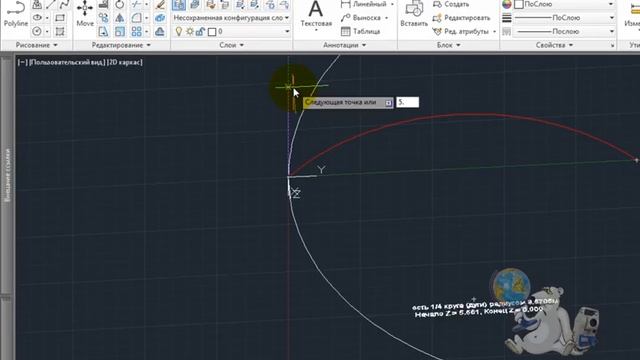Expand the Аннотации panel
The height and width of the screenshot is (360, 640).
pyautogui.click(x=344, y=45)
